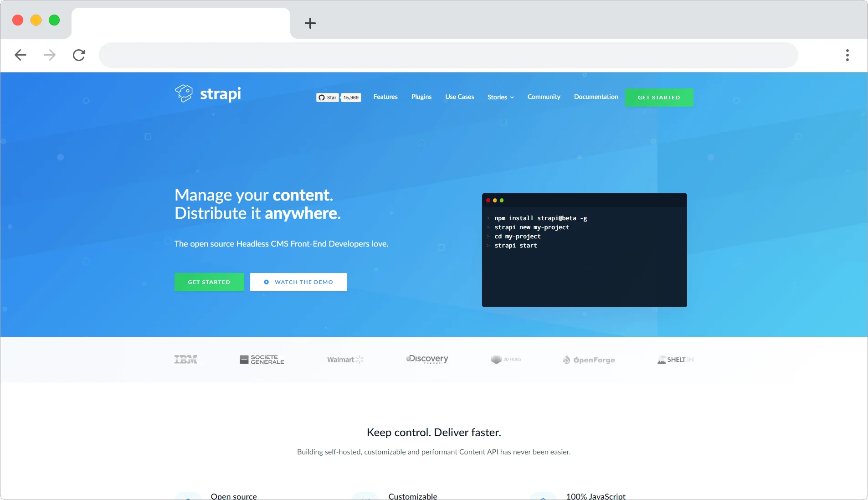868x500 pixels.
Task: Click the 'strapi start' terminal line
Action: 516,246
